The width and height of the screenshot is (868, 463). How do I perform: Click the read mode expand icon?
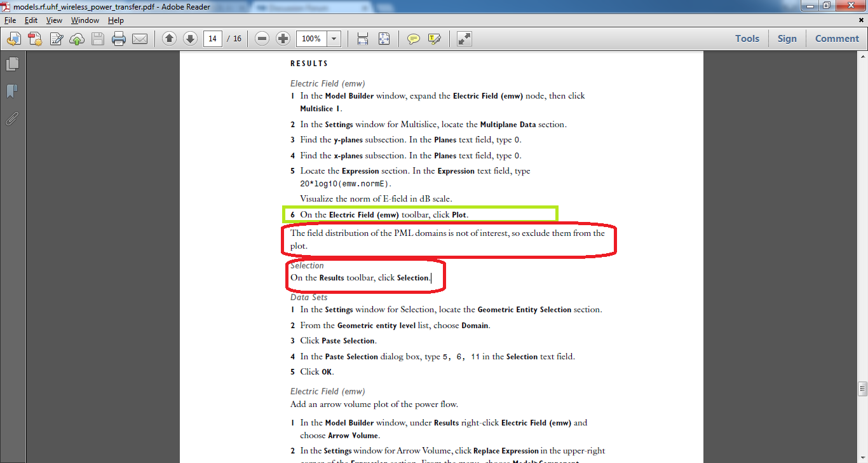pyautogui.click(x=465, y=39)
